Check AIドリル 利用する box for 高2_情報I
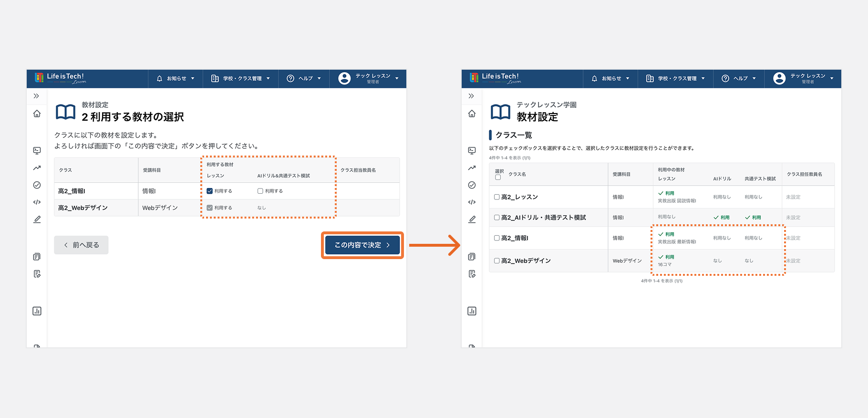868x418 pixels. [260, 191]
